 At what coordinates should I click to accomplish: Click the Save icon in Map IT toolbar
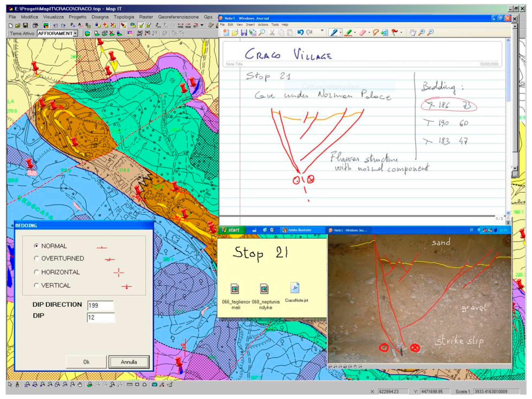tap(26, 25)
